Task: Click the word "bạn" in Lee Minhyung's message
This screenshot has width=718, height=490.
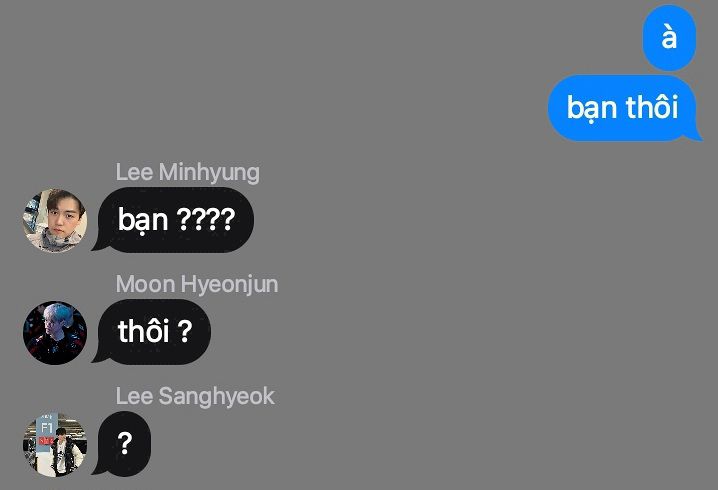Action: (143, 221)
